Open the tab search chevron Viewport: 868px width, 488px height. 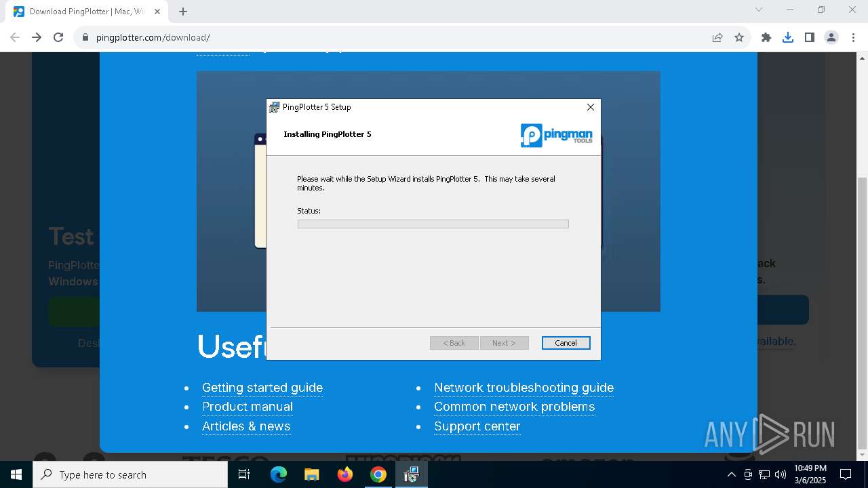click(x=759, y=9)
